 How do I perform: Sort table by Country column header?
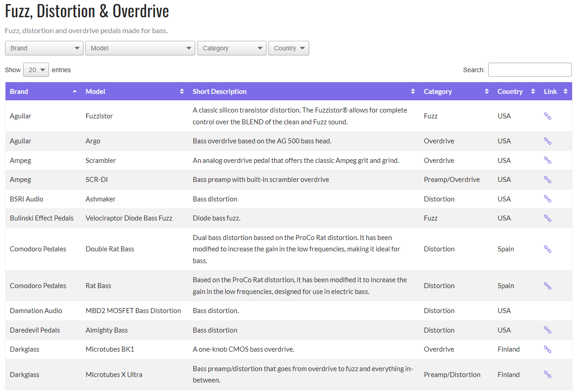(516, 92)
